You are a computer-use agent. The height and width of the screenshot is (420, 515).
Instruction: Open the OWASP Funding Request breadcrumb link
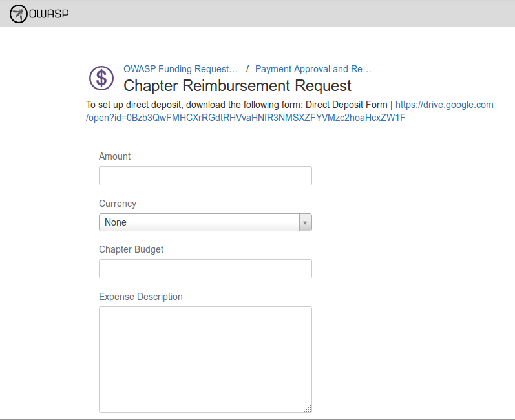pyautogui.click(x=180, y=69)
